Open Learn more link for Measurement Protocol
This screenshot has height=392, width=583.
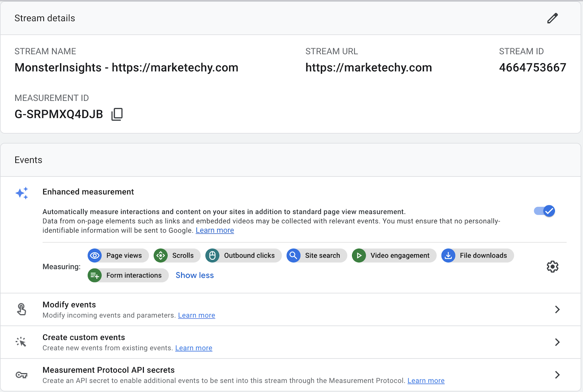point(426,381)
